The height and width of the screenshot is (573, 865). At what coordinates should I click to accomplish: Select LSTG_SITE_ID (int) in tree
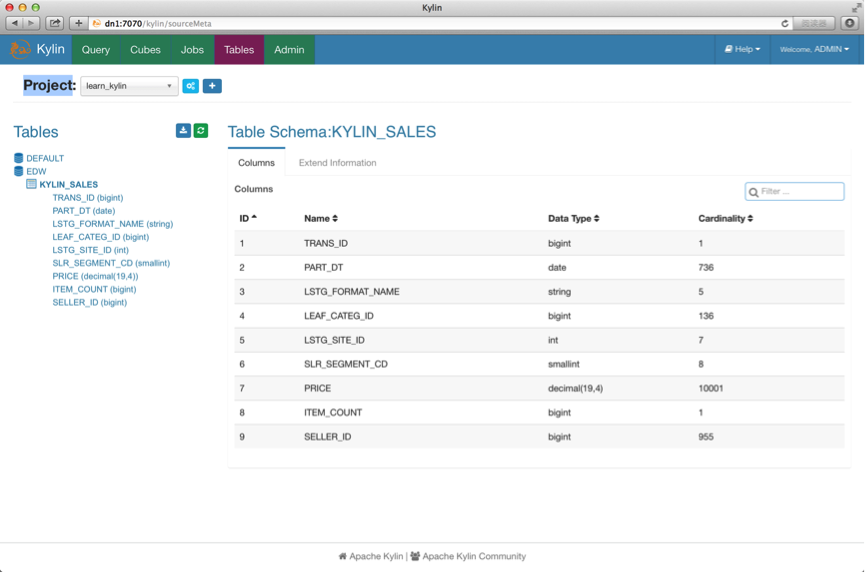click(90, 250)
